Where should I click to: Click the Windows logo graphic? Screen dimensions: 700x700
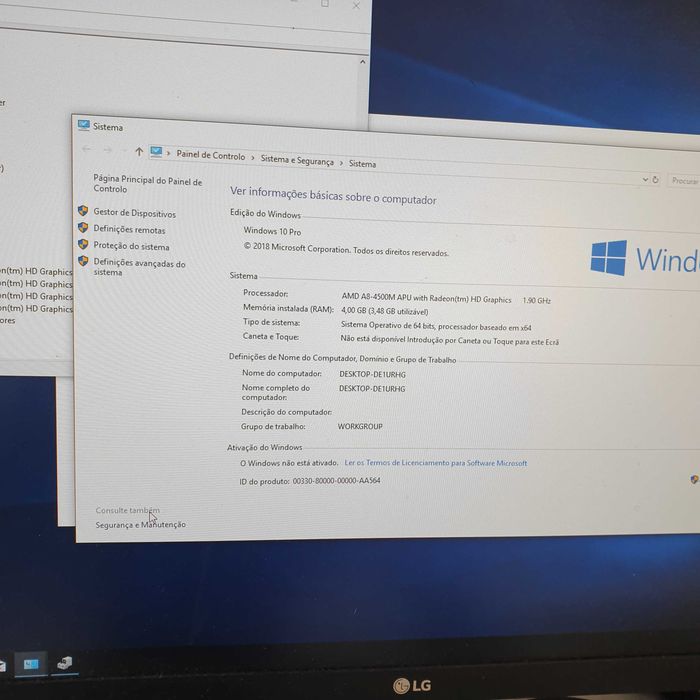click(608, 258)
